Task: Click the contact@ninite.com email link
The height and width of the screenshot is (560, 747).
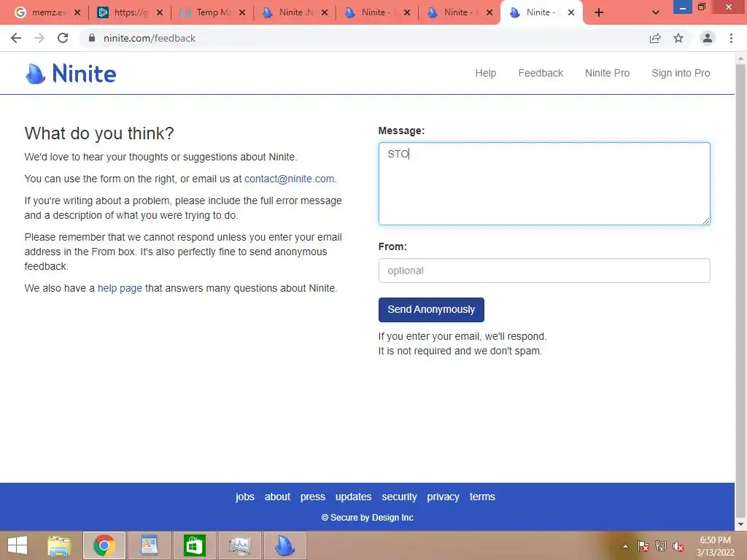Action: coord(289,179)
